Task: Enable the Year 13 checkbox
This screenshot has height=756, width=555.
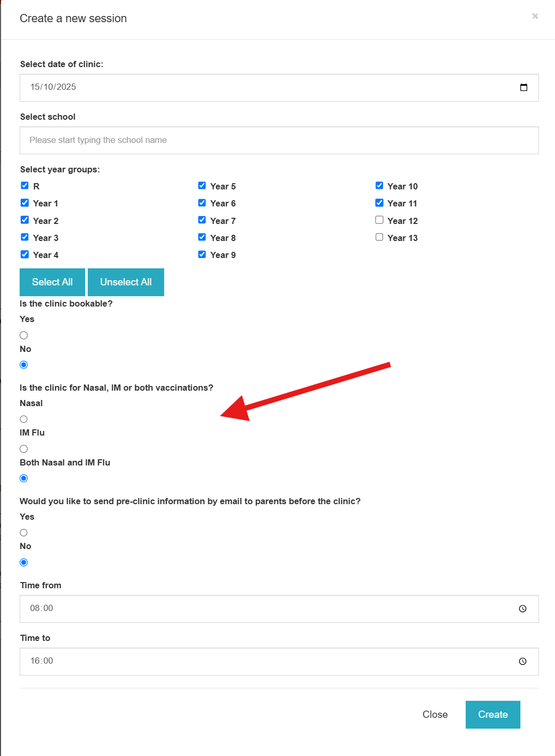Action: [x=379, y=237]
